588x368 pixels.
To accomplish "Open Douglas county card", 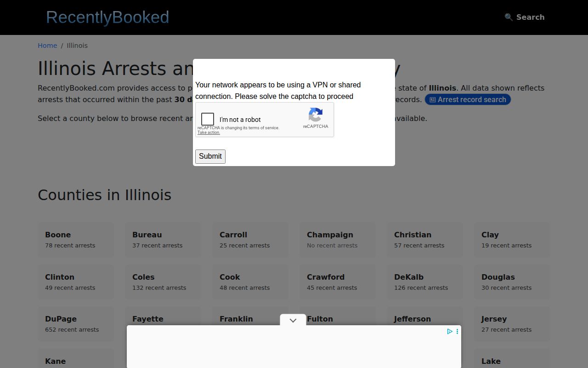I will [x=512, y=282].
